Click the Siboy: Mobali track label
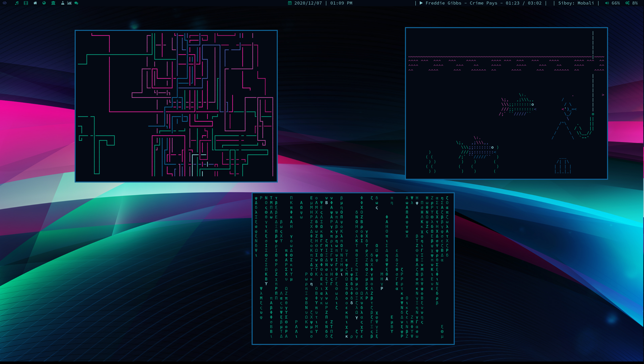The image size is (644, 364). (576, 3)
